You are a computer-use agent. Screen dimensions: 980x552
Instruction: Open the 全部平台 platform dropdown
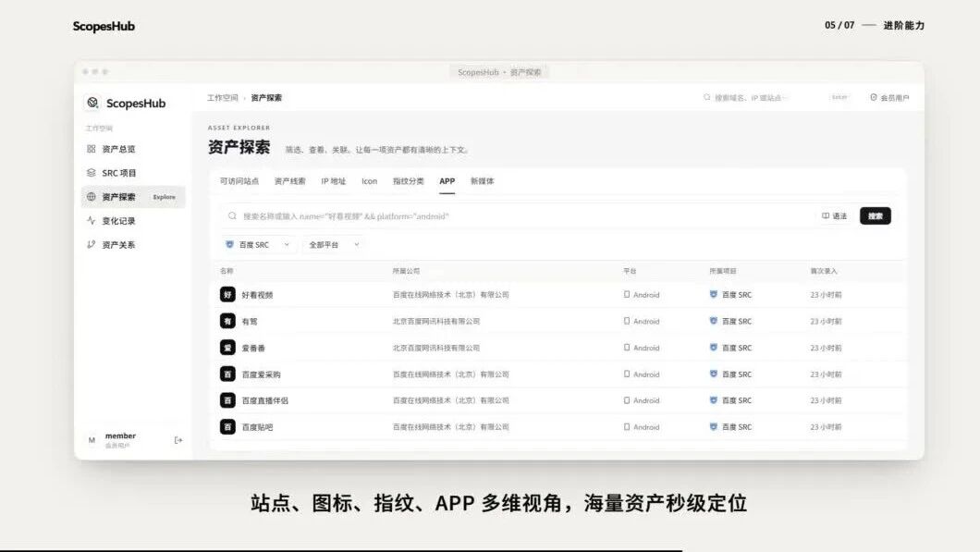click(x=334, y=244)
